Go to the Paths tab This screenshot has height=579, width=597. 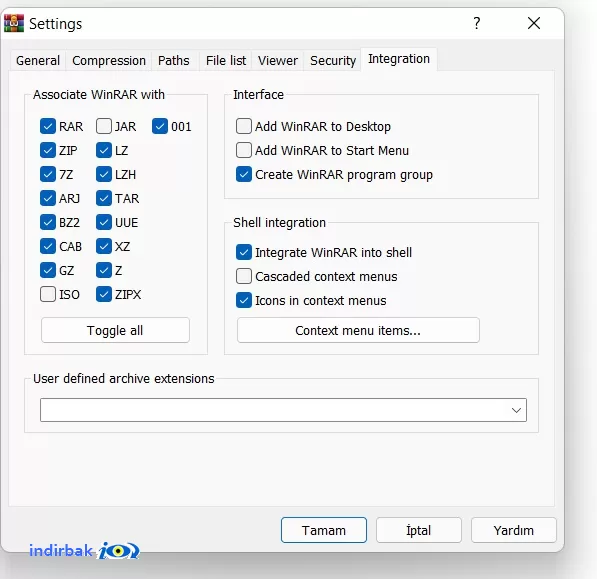[x=174, y=61]
